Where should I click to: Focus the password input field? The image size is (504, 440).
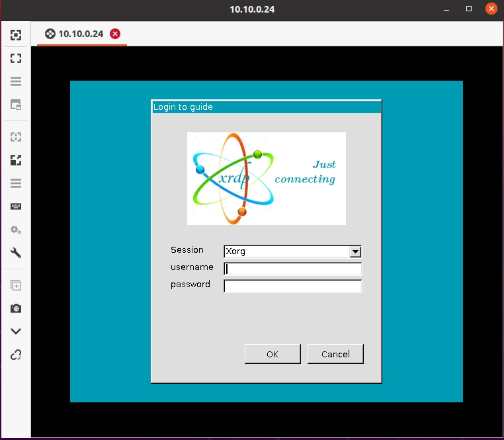(x=293, y=286)
